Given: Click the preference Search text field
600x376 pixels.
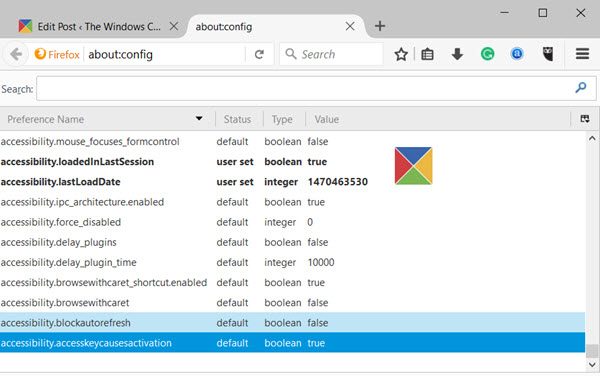Looking at the screenshot, I should [316, 88].
